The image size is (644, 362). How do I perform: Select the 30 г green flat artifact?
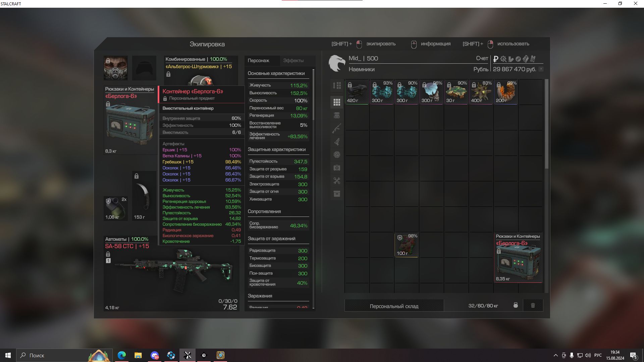coord(457,92)
